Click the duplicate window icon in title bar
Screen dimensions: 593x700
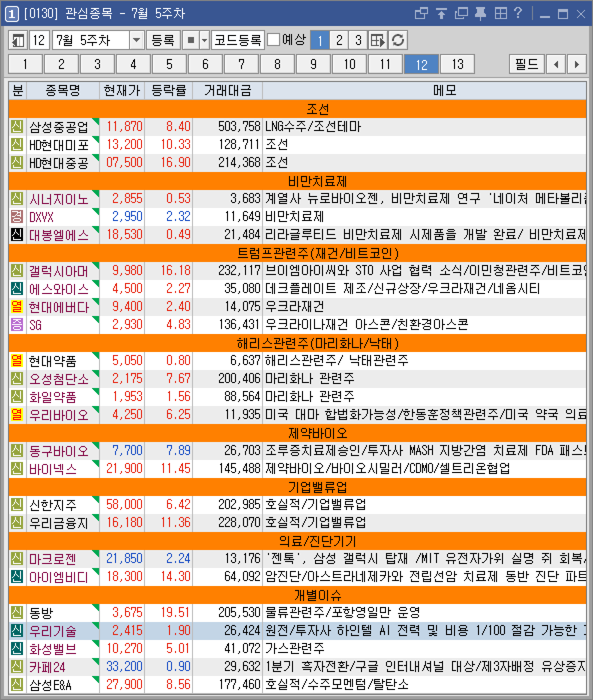461,13
